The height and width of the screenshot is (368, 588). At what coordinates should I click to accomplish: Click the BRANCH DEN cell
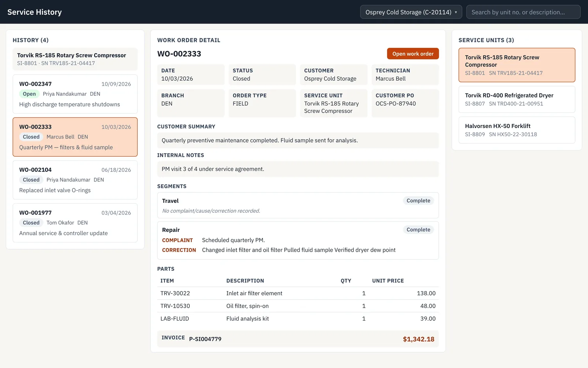tap(191, 103)
